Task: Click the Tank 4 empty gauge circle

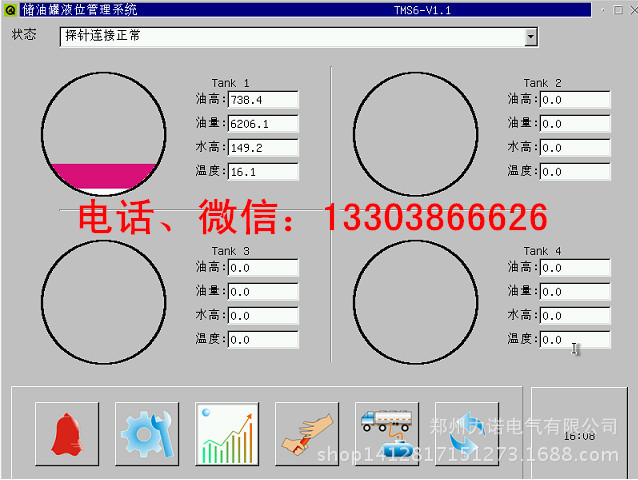Action: [415, 302]
